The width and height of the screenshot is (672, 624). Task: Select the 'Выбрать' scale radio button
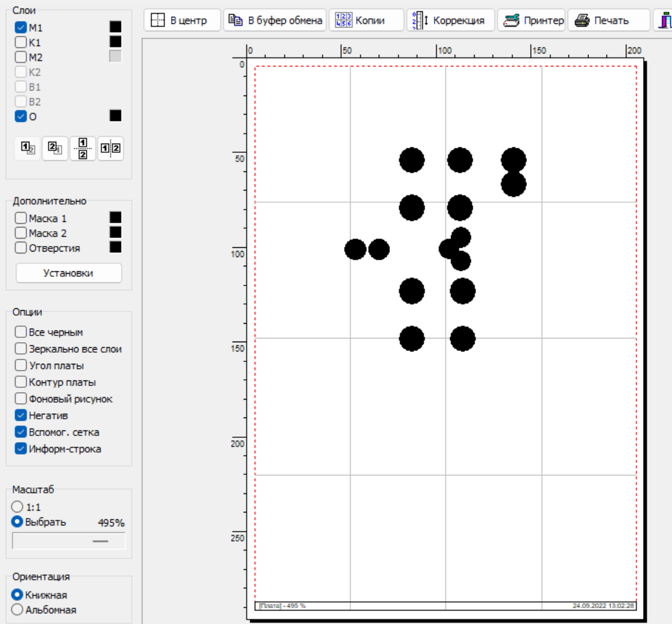17,522
